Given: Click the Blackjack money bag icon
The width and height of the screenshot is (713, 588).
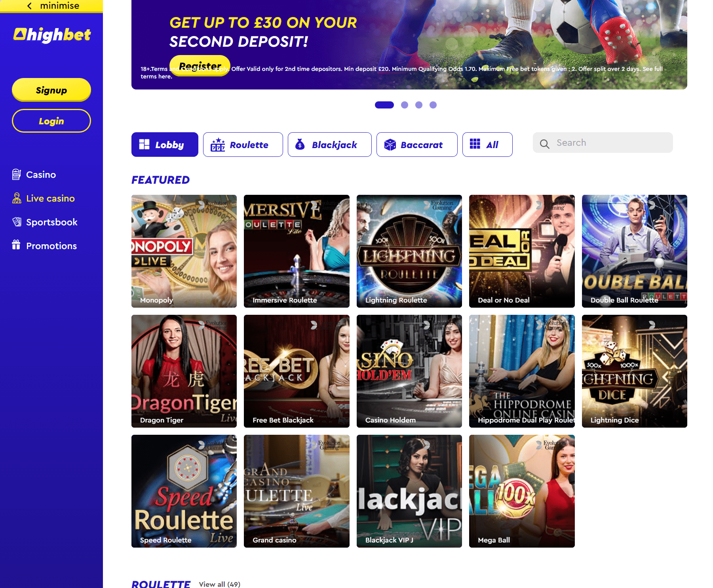Looking at the screenshot, I should pos(300,145).
